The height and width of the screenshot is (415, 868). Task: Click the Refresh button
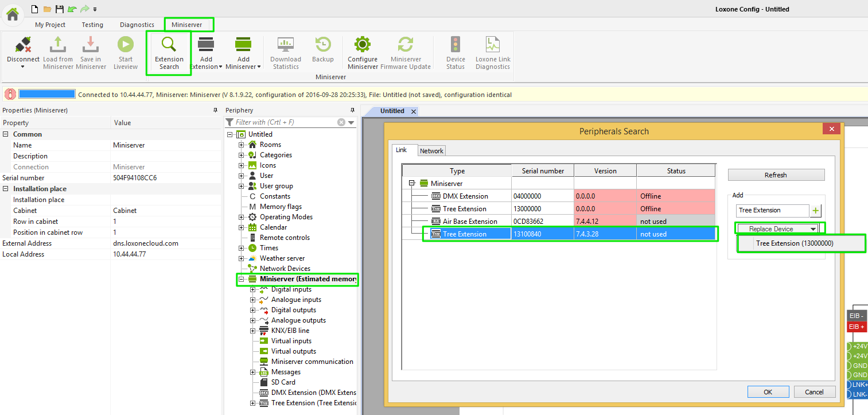776,175
